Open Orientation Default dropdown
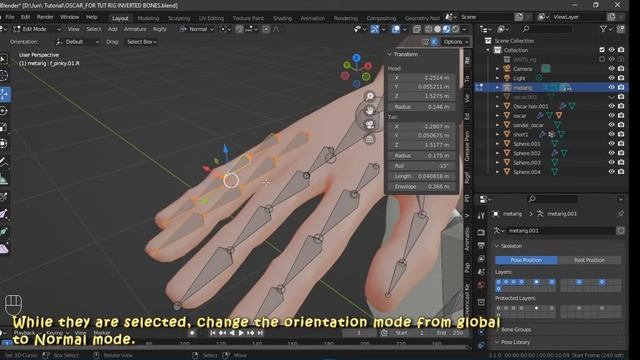The width and height of the screenshot is (640, 360). point(77,42)
